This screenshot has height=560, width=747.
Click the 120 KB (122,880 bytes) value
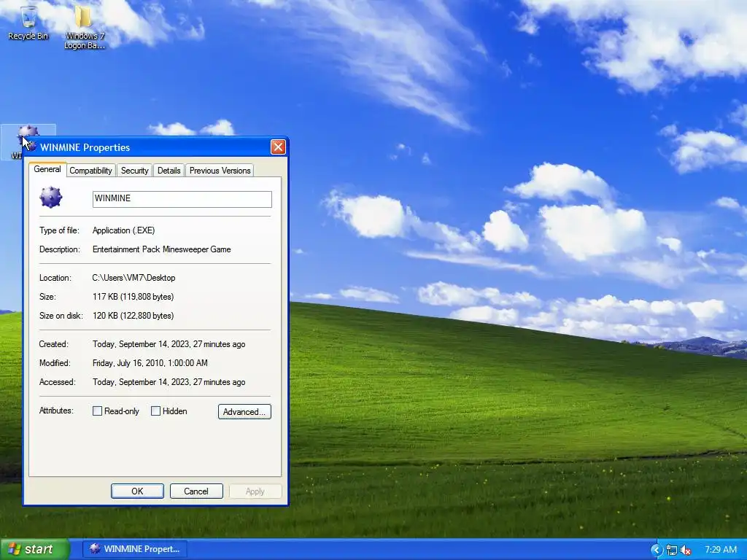pos(133,316)
